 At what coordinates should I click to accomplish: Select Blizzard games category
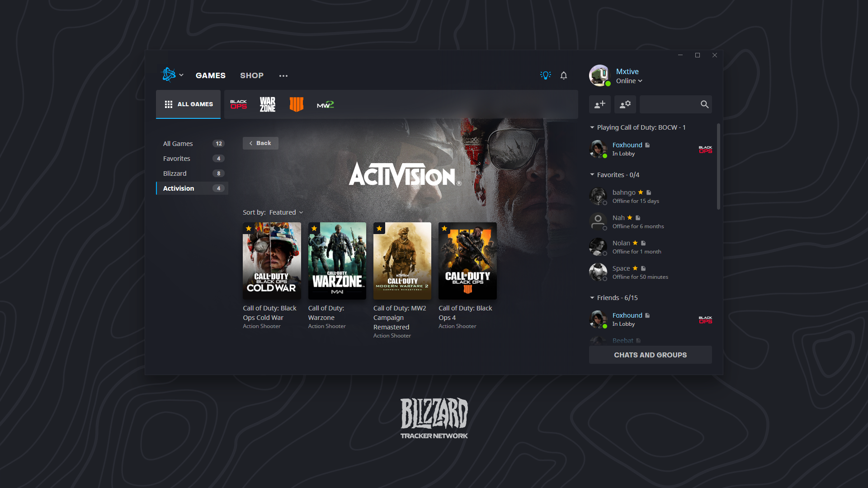coord(175,174)
